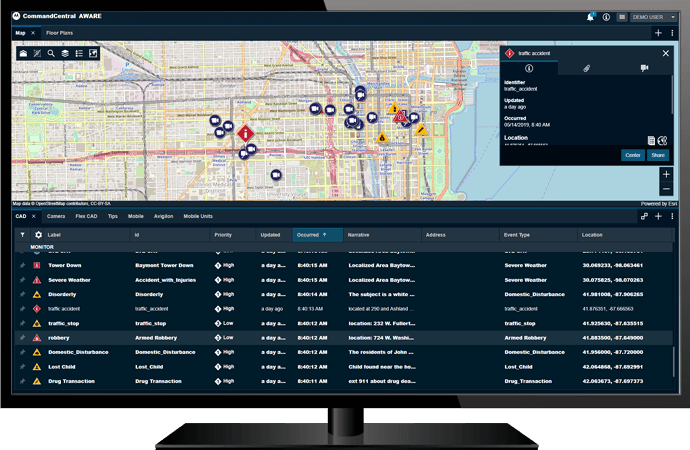This screenshot has width=690, height=450.
Task: Switch to the attachments paperclip tab in detail panel
Action: [x=587, y=68]
